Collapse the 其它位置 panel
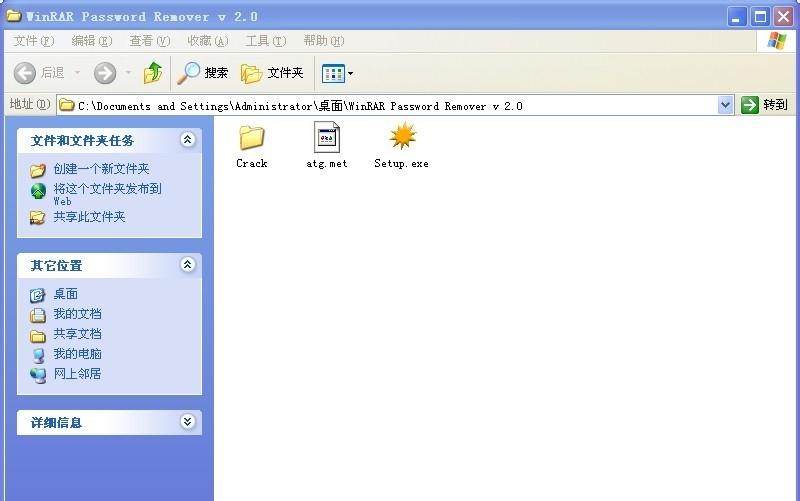The image size is (800, 501). pos(188,265)
